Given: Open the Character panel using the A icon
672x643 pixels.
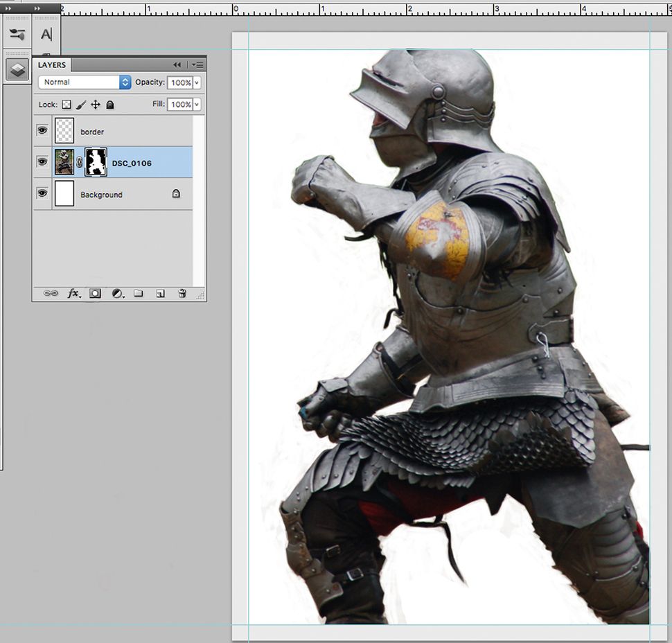Looking at the screenshot, I should (46, 33).
